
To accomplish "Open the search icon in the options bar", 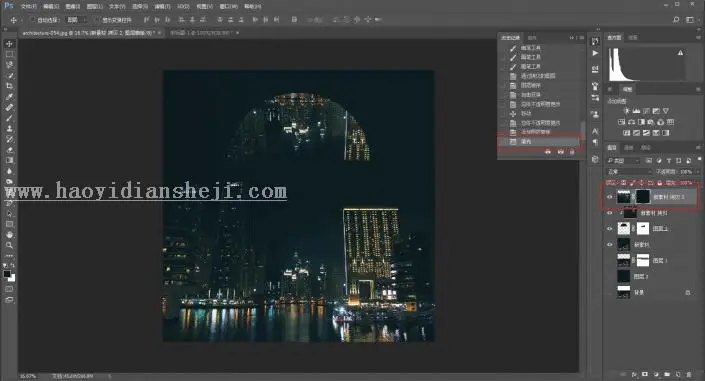I will click(676, 20).
